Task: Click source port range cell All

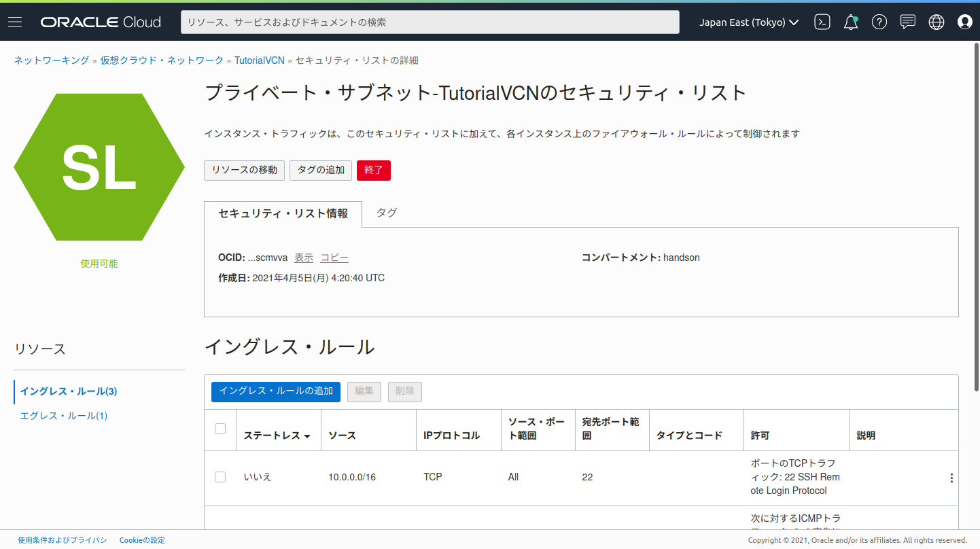Action: 513,477
